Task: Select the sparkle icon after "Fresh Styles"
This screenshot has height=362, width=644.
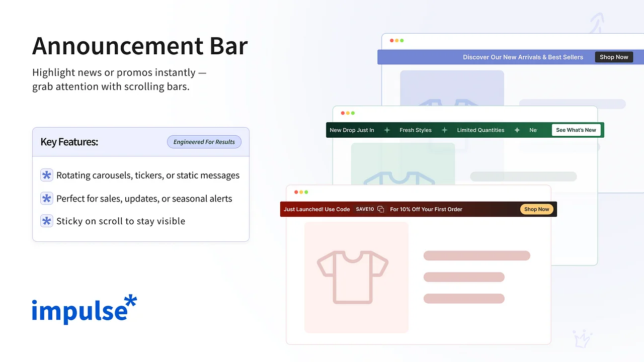Action: (x=444, y=130)
